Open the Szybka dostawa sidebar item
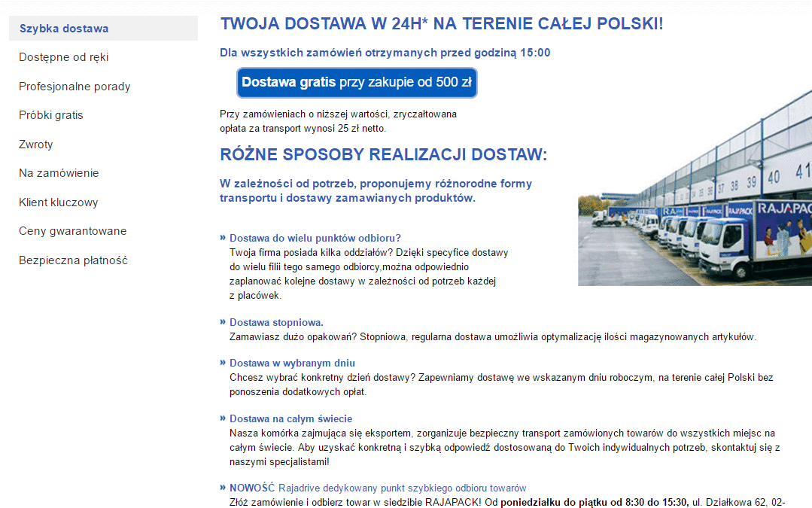 click(103, 29)
